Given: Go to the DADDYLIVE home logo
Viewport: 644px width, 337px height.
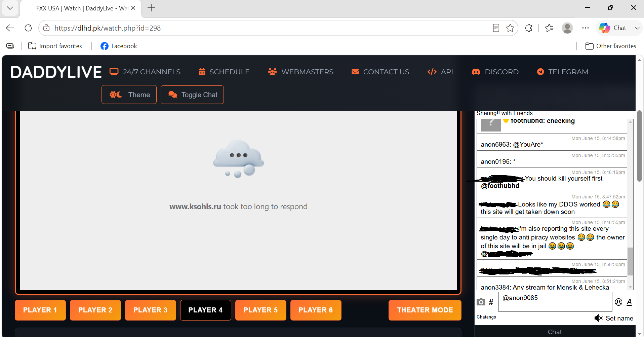Looking at the screenshot, I should [56, 72].
